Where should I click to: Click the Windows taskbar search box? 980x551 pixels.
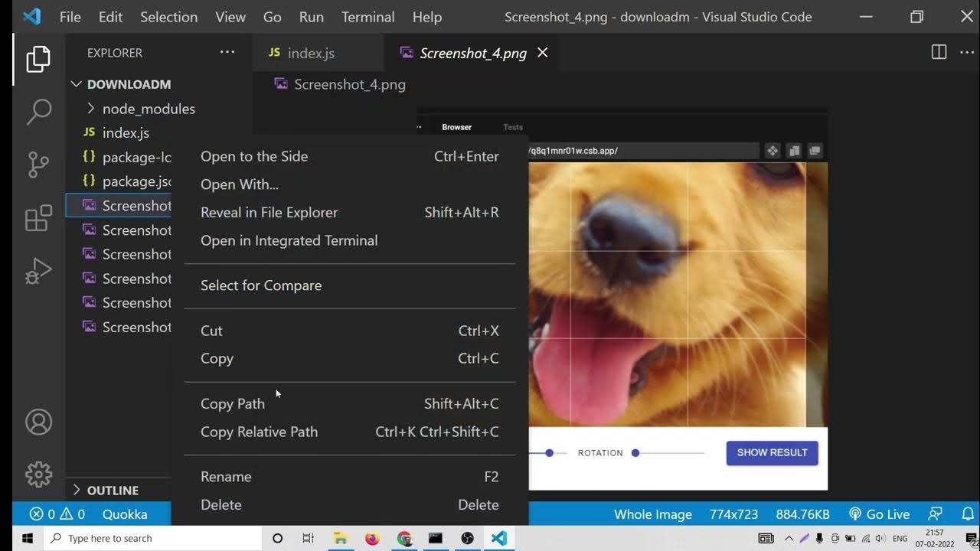click(153, 538)
